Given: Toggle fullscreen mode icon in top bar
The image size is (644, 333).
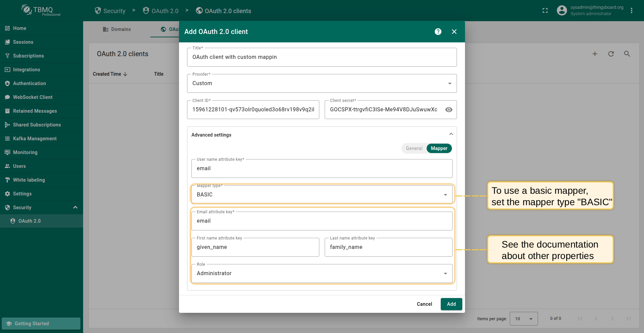Looking at the screenshot, I should [545, 11].
